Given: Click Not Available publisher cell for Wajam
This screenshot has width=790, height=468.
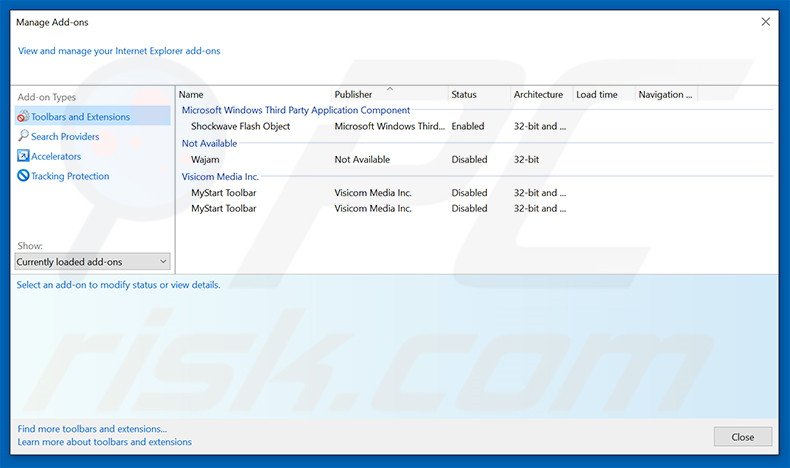Looking at the screenshot, I should [362, 159].
